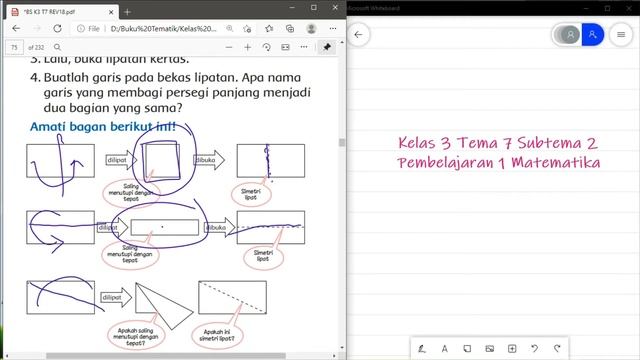This screenshot has height=360, width=640.
Task: Maximize the Microsoft Whiteboard window
Action: coord(607,8)
